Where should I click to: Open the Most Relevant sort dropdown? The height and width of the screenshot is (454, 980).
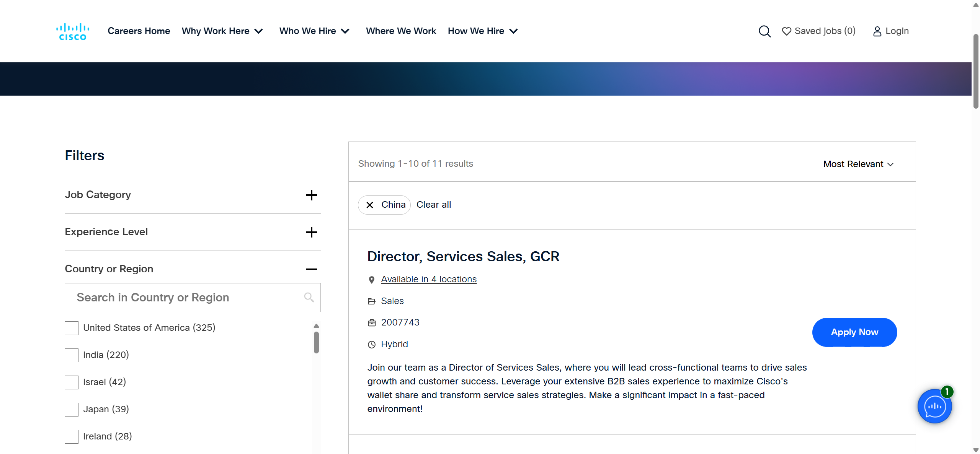858,164
